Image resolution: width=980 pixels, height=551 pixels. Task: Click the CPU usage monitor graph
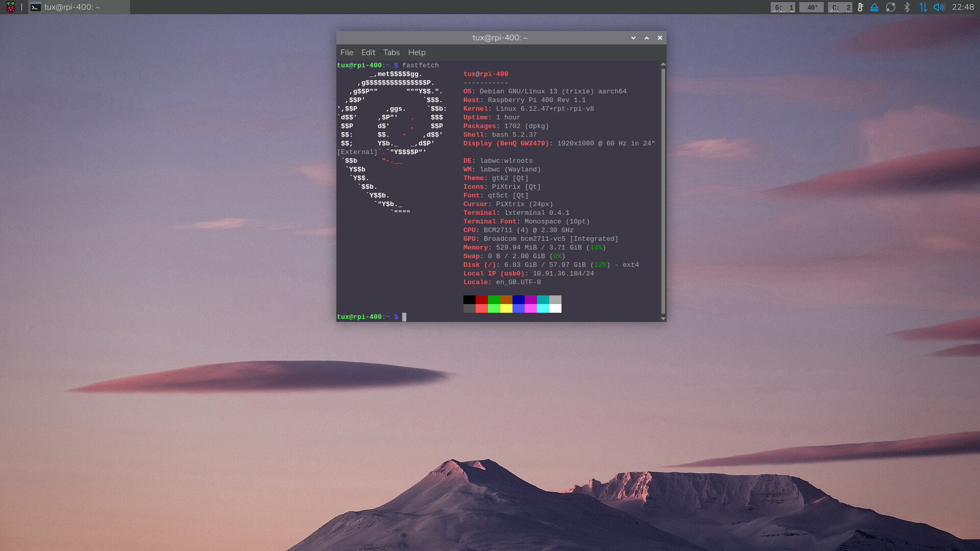[840, 7]
